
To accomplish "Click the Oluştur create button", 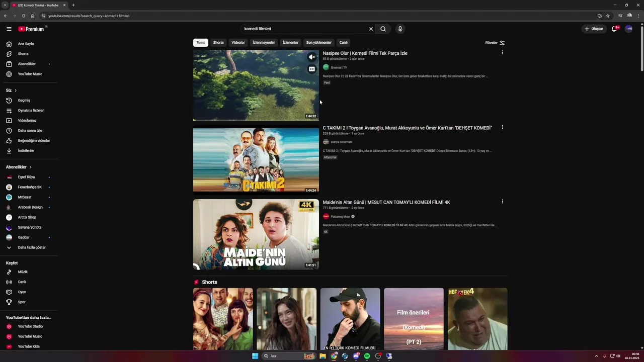I will 594,29.
